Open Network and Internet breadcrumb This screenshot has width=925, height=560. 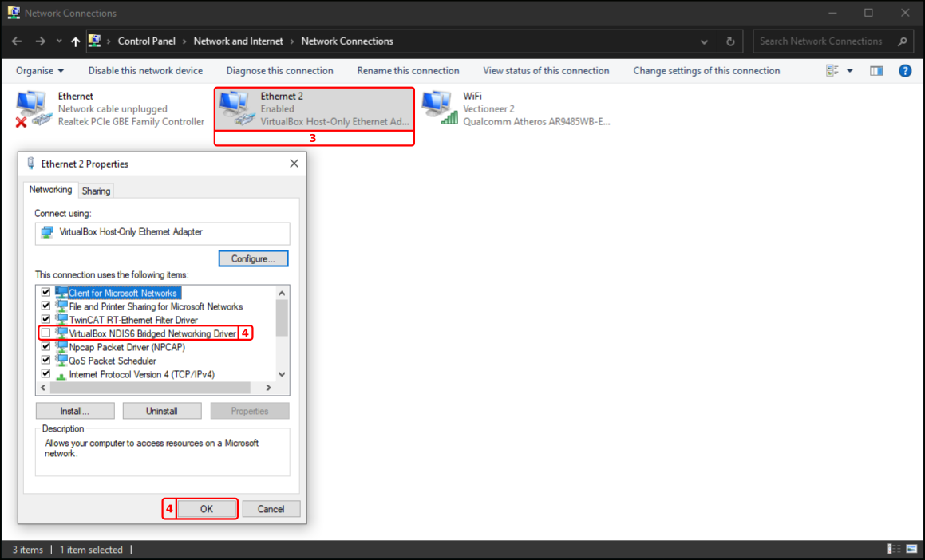[x=239, y=41]
